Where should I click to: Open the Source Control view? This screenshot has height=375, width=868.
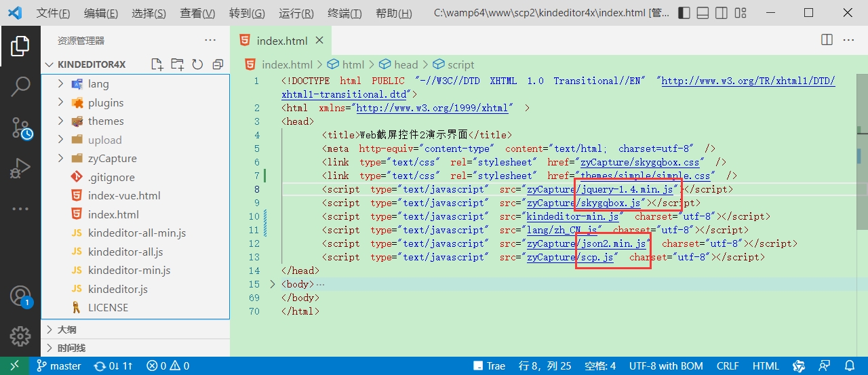[20, 127]
